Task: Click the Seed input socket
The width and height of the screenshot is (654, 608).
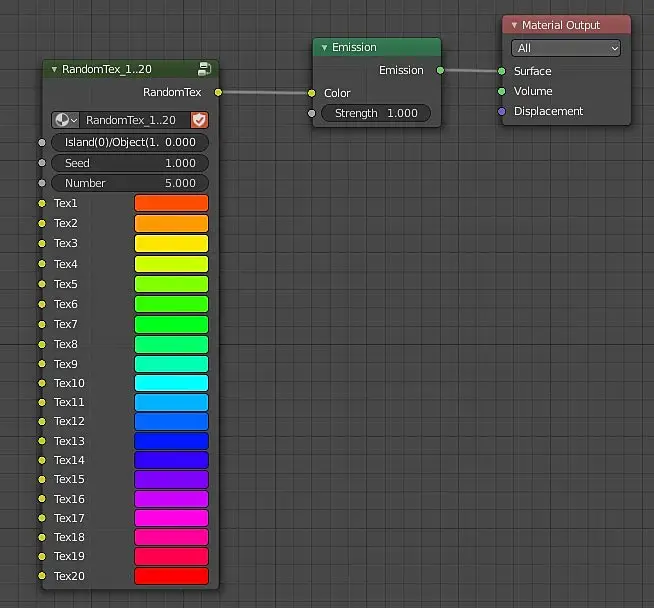Action: click(x=42, y=163)
